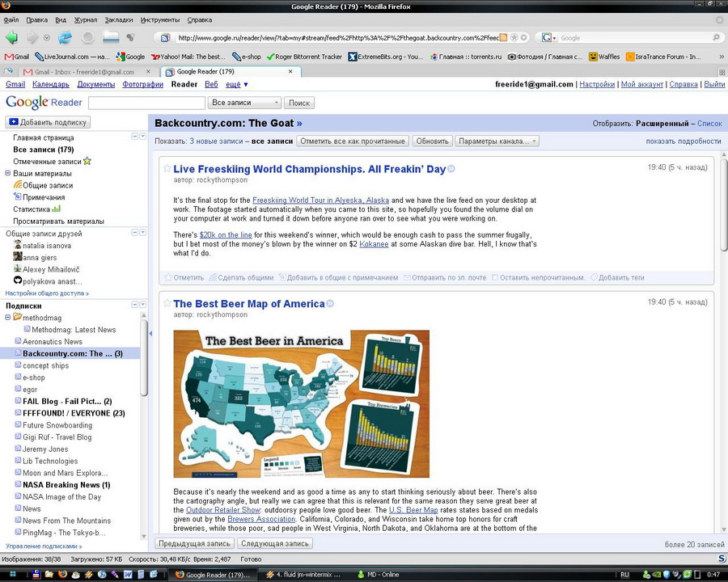Viewport: 728px width, 582px height.
Task: Open the Все записи search scope dropdown
Action: pyautogui.click(x=244, y=103)
